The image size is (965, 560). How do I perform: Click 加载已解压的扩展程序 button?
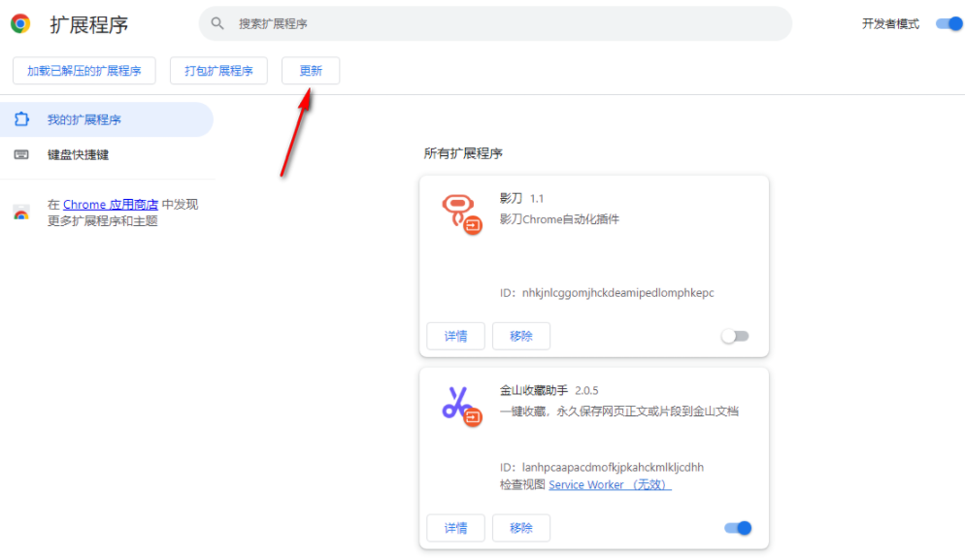click(84, 71)
